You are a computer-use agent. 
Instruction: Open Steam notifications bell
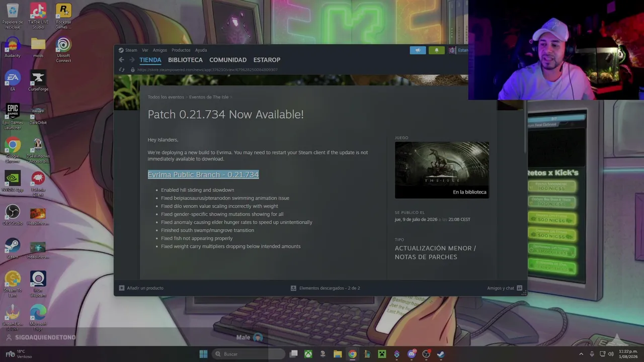[436, 50]
